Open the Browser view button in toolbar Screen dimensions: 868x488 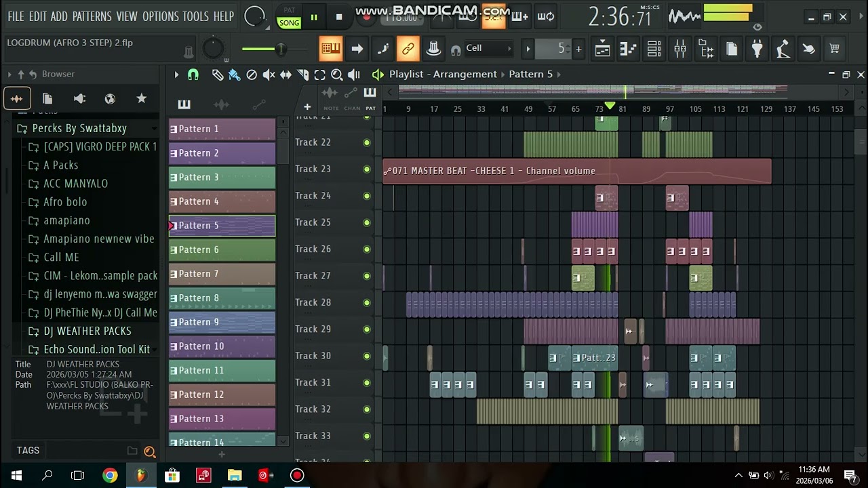coord(706,49)
